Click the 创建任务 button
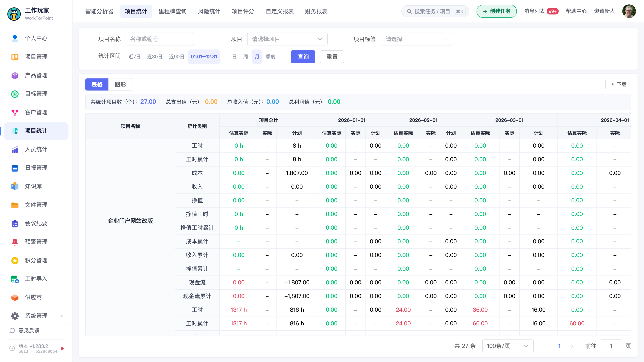The height and width of the screenshot is (362, 644). [x=496, y=11]
